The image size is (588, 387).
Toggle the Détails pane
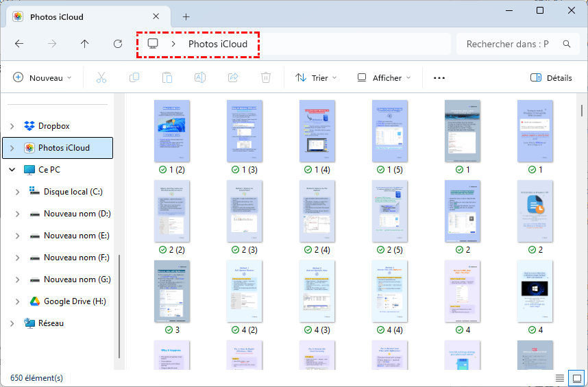551,77
